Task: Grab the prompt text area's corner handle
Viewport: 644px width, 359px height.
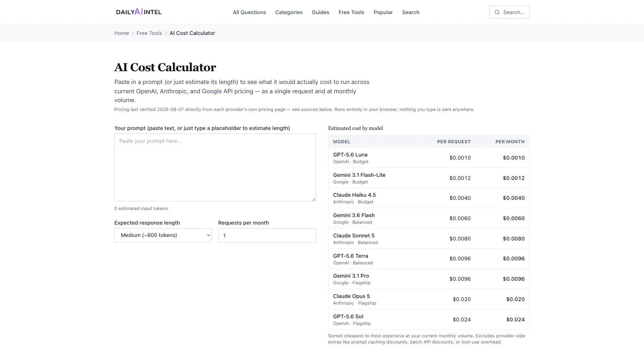Action: click(x=314, y=199)
